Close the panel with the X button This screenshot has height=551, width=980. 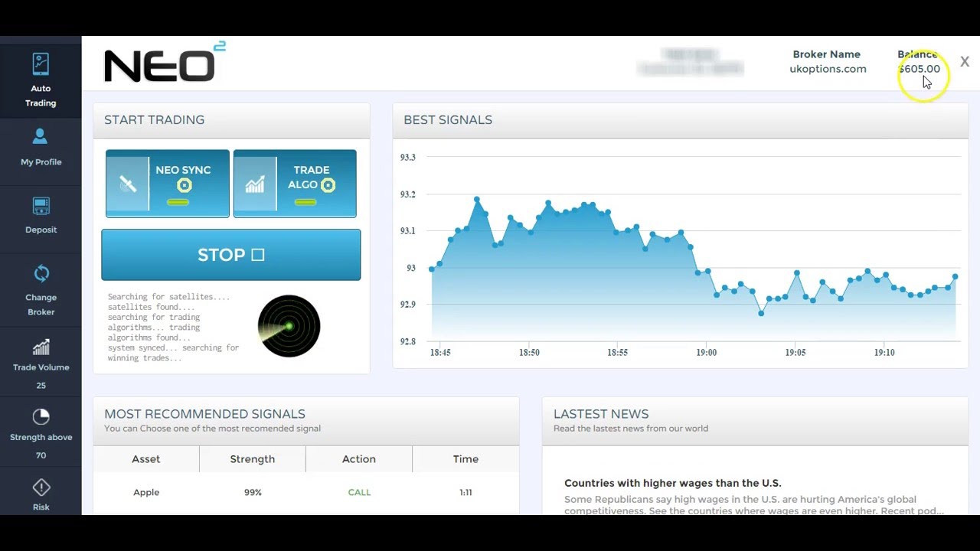click(965, 62)
